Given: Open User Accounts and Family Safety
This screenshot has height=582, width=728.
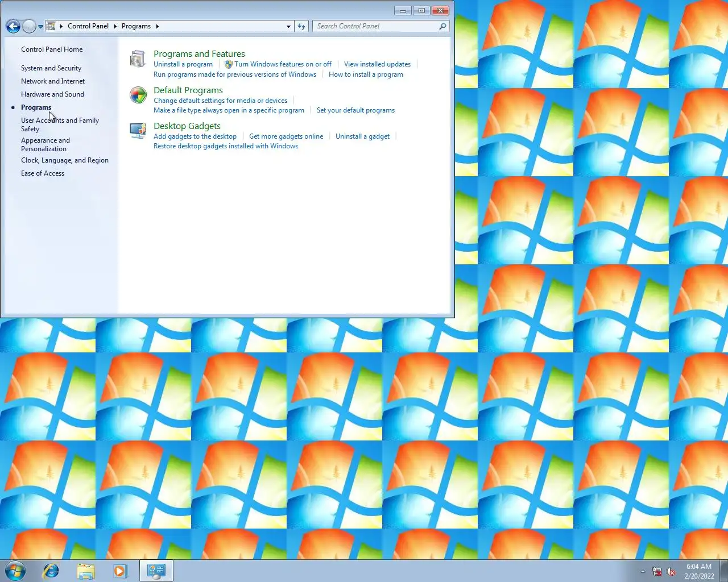Looking at the screenshot, I should pos(60,124).
